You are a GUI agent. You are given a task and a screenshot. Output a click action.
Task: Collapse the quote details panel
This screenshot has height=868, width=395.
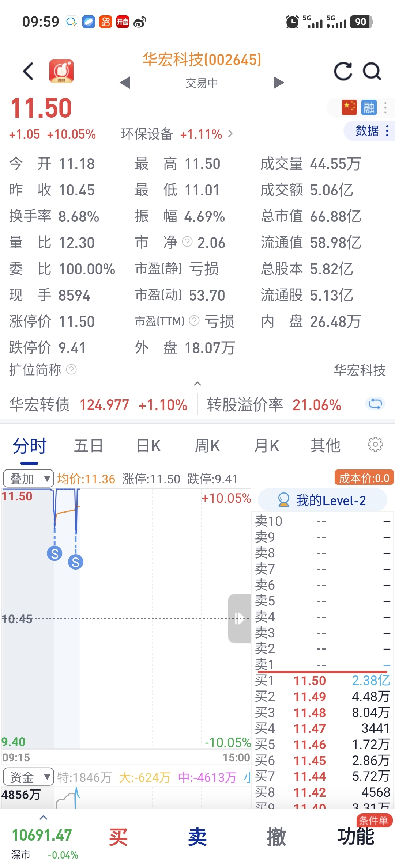(197, 384)
